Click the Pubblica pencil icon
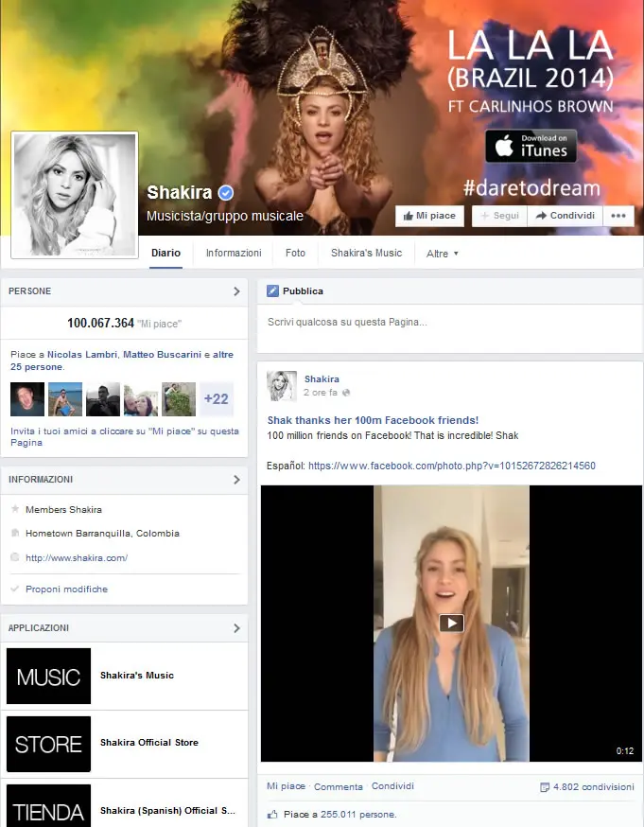 pyautogui.click(x=272, y=291)
